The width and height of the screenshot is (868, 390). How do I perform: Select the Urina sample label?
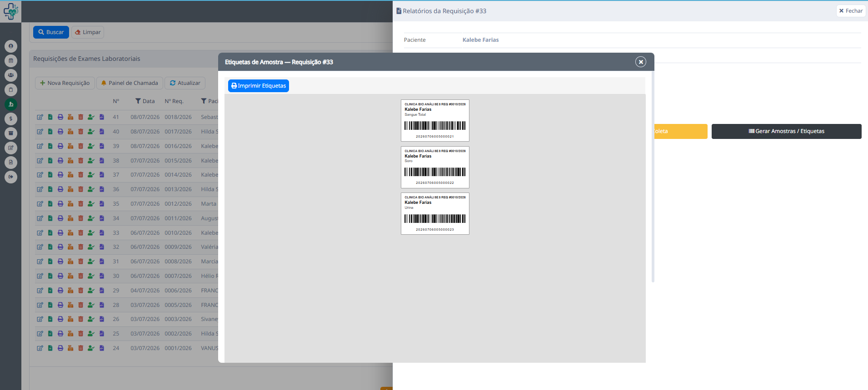pyautogui.click(x=435, y=214)
